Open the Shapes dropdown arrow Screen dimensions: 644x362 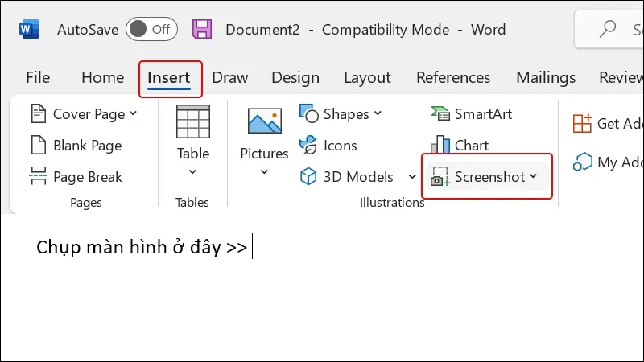point(378,113)
